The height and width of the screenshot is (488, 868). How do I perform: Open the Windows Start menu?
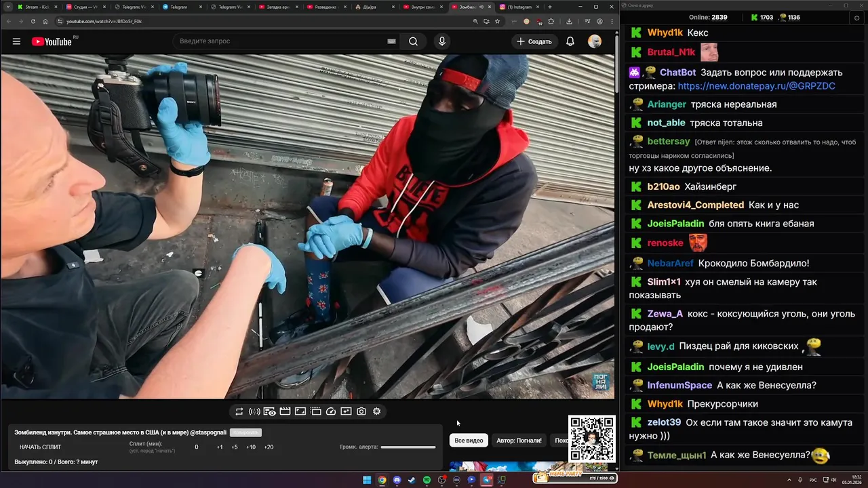point(367,480)
